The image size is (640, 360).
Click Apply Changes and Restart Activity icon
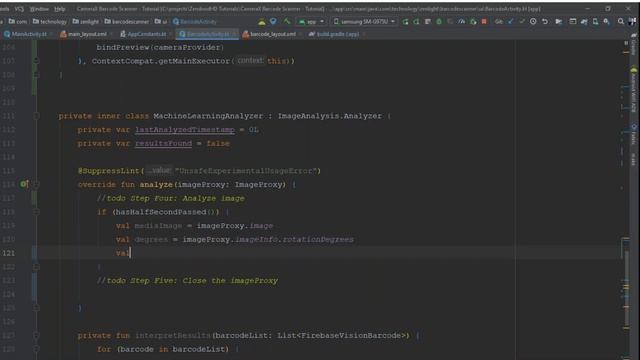pos(417,21)
